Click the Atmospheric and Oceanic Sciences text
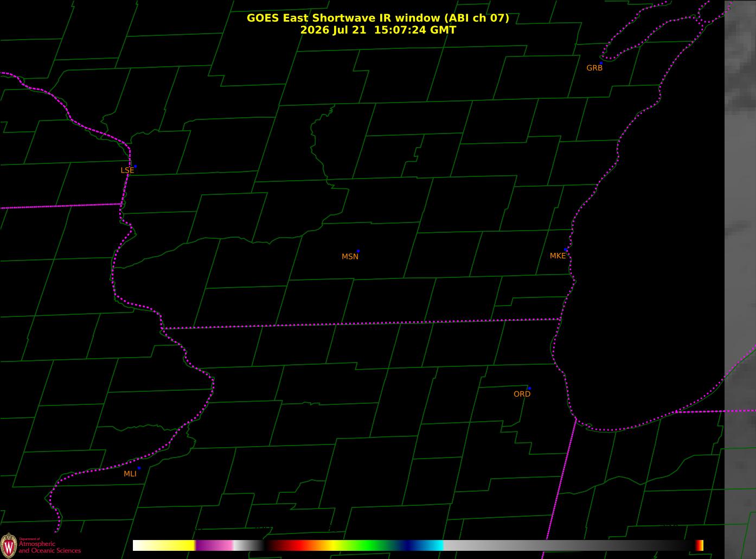Screen dimensions: 756x559 [x=50, y=547]
